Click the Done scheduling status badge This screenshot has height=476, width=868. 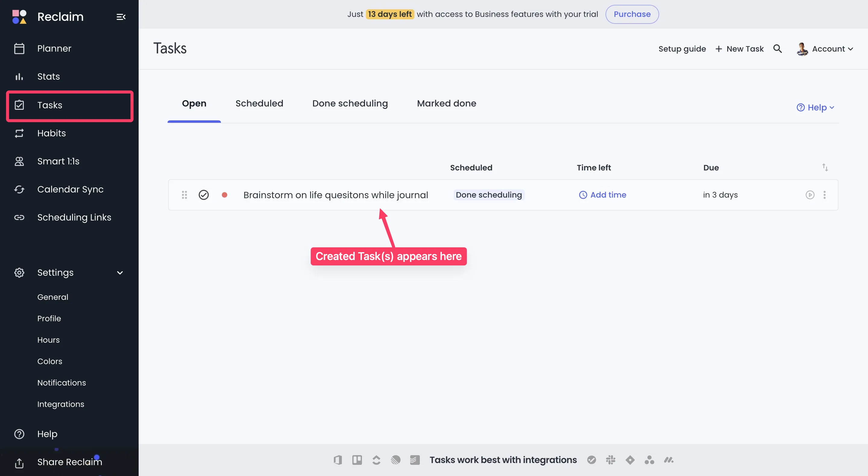click(x=489, y=195)
